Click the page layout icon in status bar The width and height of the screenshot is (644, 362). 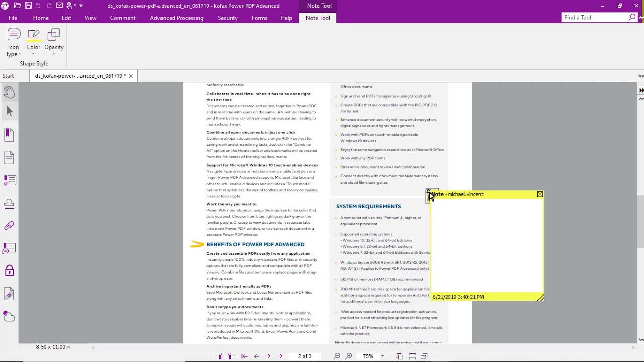click(x=399, y=356)
